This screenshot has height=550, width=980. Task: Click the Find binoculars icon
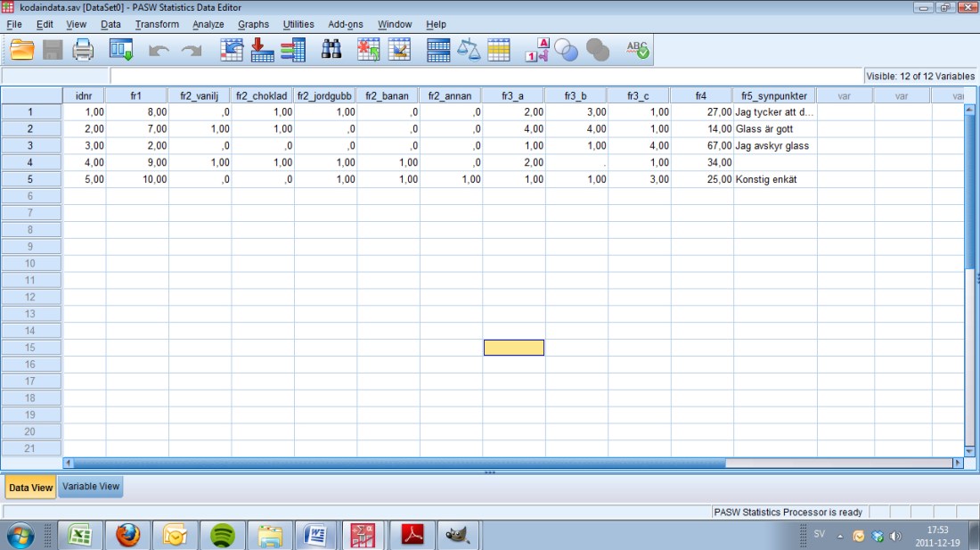coord(331,51)
